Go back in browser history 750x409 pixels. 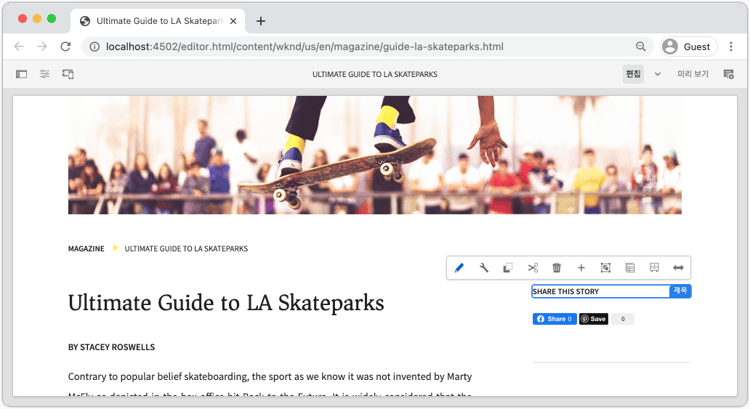pyautogui.click(x=19, y=46)
